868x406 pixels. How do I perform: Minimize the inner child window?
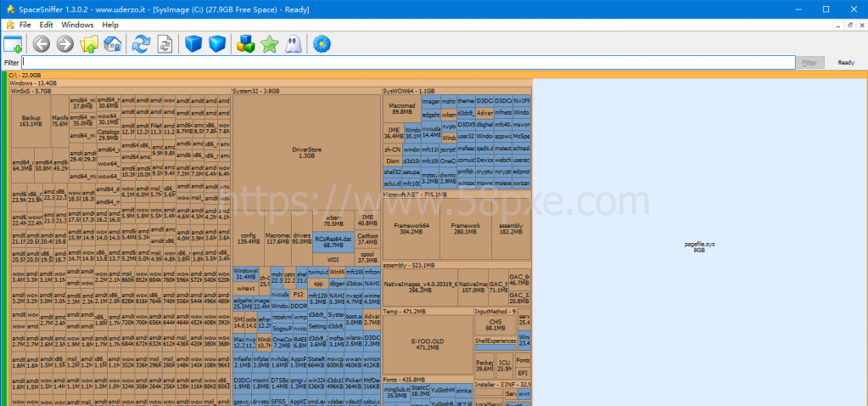pos(839,25)
